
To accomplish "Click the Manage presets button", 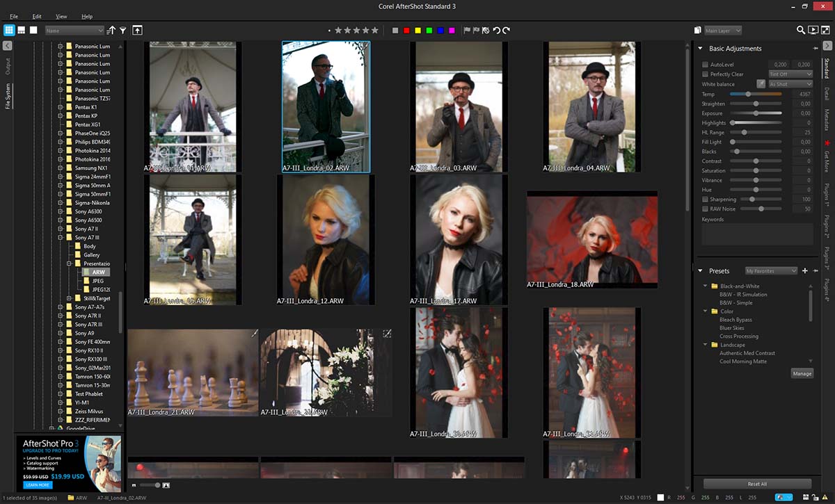I will tap(802, 373).
